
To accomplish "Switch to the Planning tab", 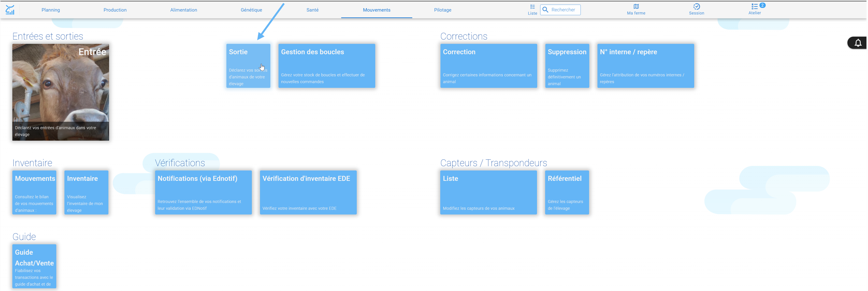I will (51, 10).
